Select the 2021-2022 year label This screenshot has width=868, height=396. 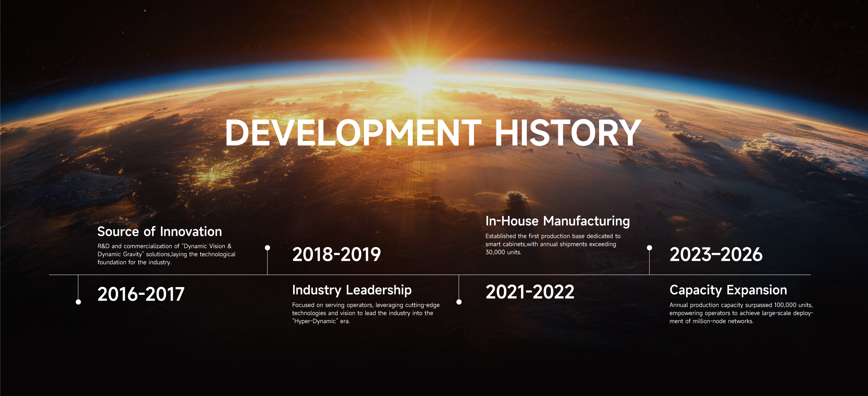pos(530,292)
